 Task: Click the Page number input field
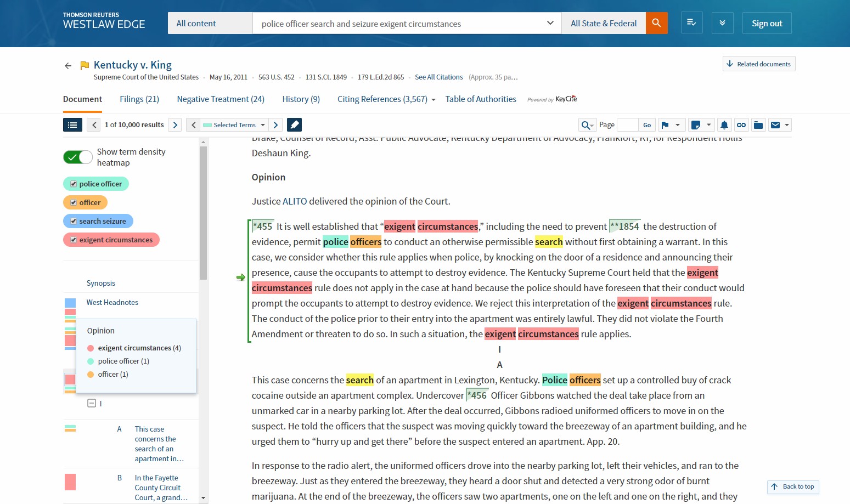(627, 125)
